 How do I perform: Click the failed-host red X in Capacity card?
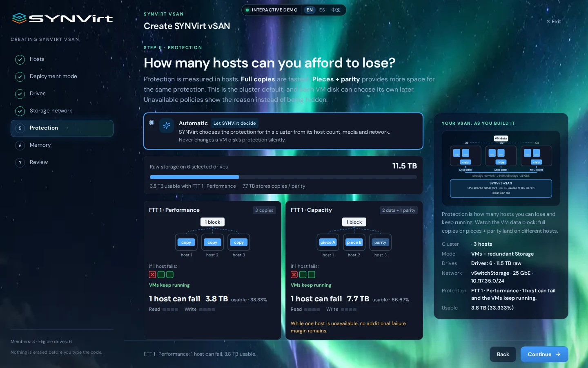point(294,275)
